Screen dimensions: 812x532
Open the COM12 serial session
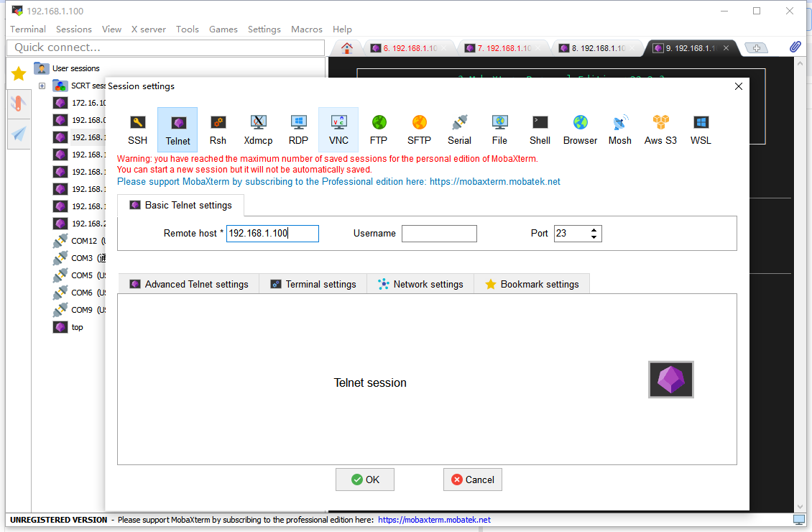click(79, 241)
